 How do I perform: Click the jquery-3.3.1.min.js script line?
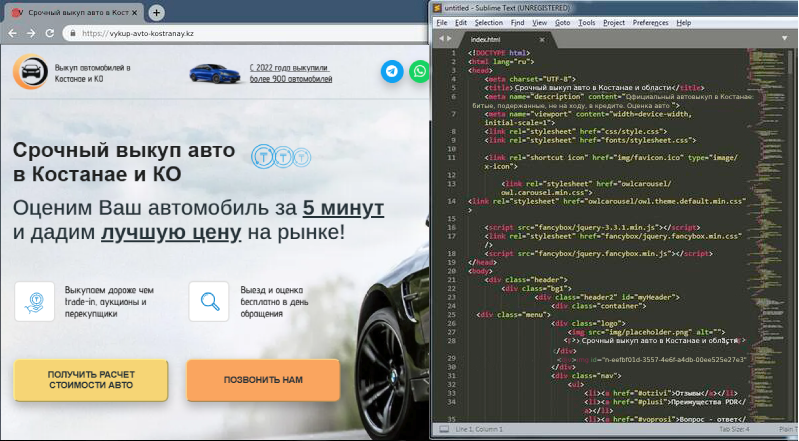(x=592, y=227)
